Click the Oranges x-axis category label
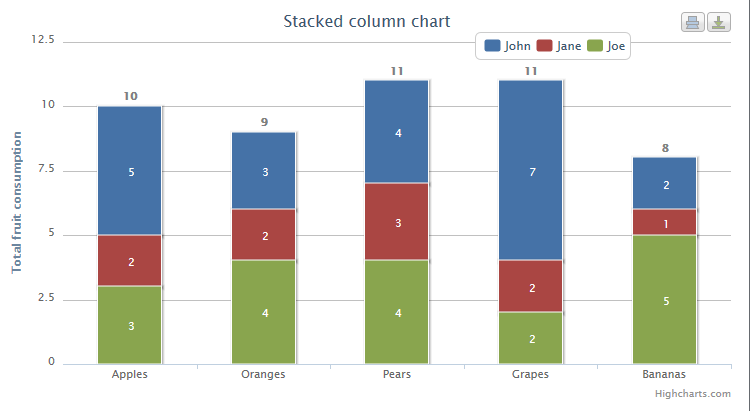 pyautogui.click(x=264, y=375)
